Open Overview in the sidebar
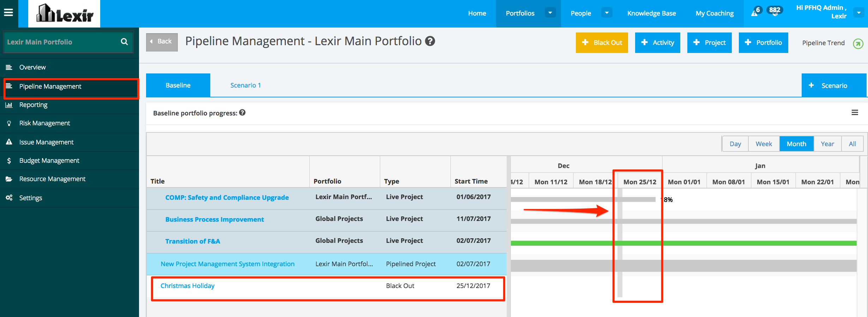The image size is (868, 317). point(70,67)
